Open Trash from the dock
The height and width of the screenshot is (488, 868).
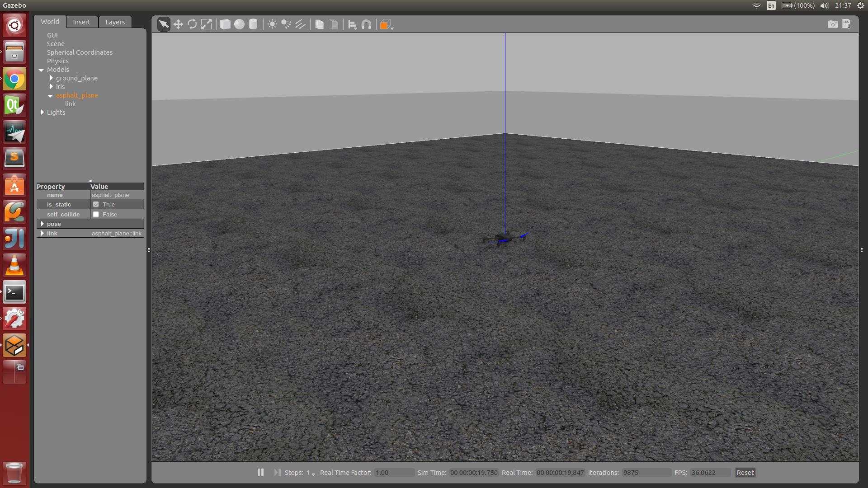tap(14, 473)
